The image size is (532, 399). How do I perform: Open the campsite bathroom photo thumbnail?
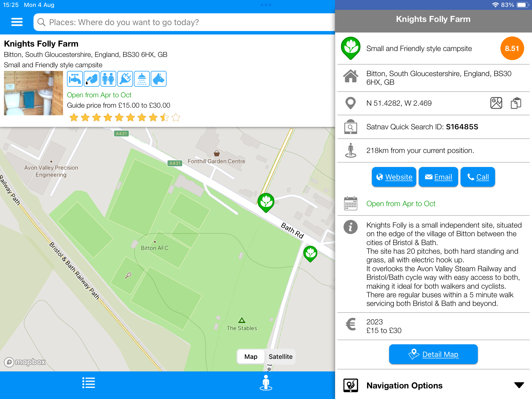click(x=33, y=93)
